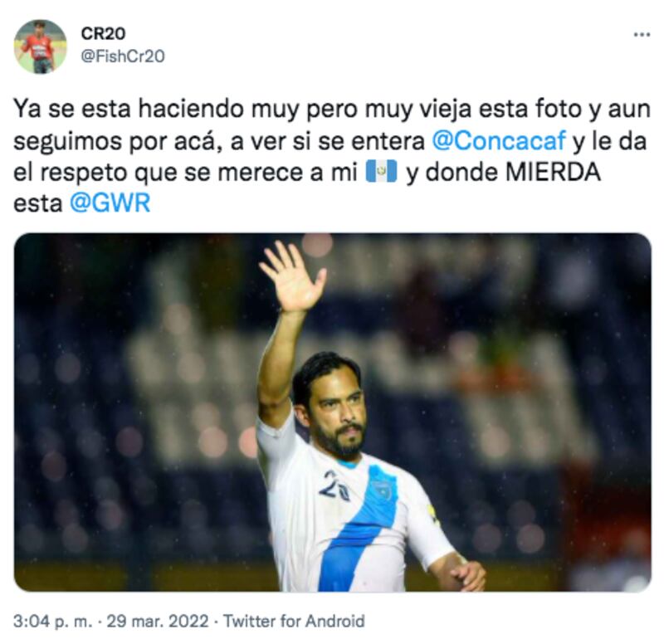The width and height of the screenshot is (664, 644).
Task: Click the blurred stadium background of the photo
Action: pos(127,402)
